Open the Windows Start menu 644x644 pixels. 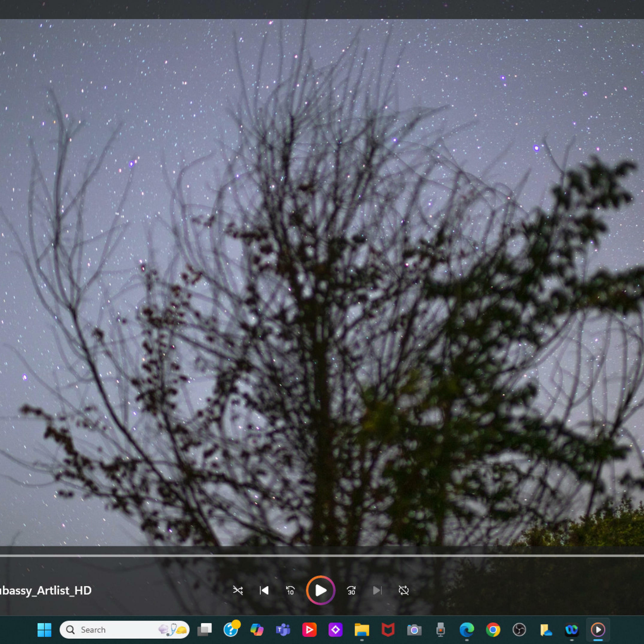pyautogui.click(x=44, y=630)
